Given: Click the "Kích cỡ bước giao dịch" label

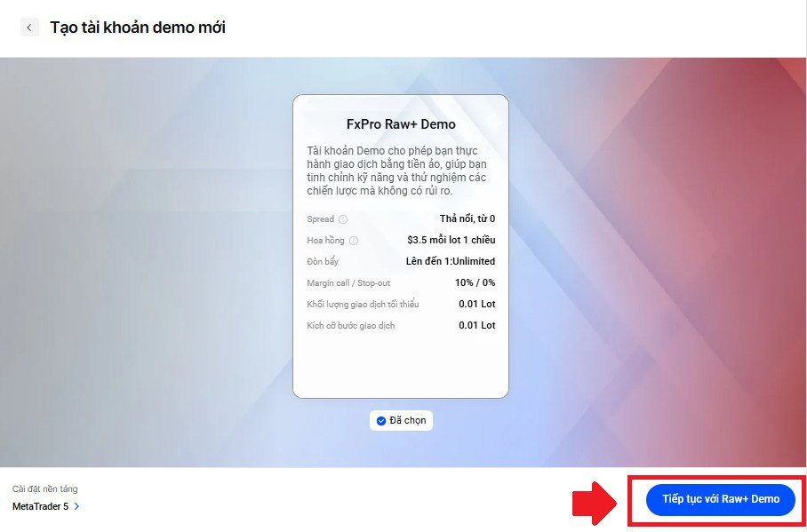Looking at the screenshot, I should (x=350, y=326).
